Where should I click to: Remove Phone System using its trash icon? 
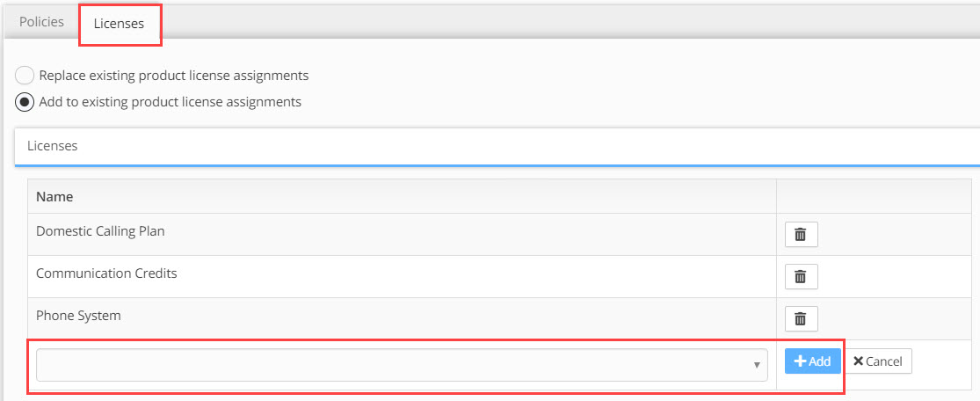click(801, 318)
